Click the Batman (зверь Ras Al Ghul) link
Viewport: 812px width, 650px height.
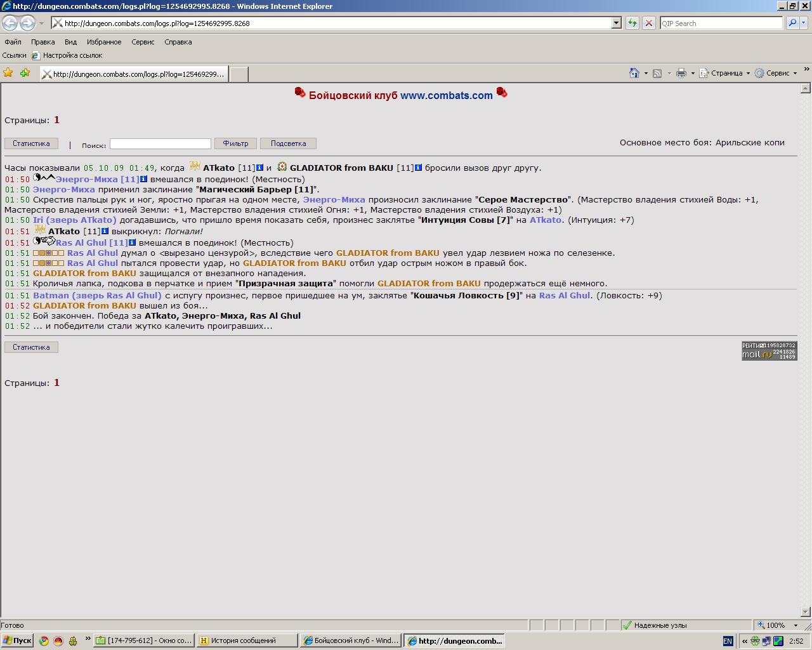[97, 295]
